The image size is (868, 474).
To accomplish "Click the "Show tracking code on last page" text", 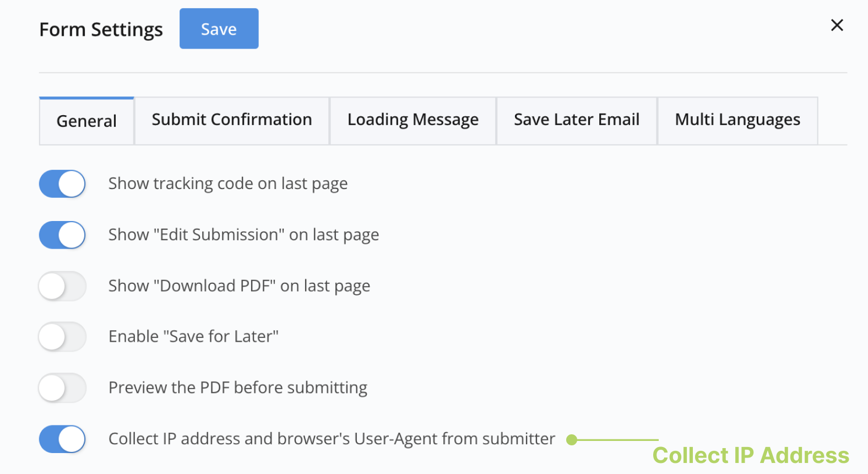I will click(228, 184).
